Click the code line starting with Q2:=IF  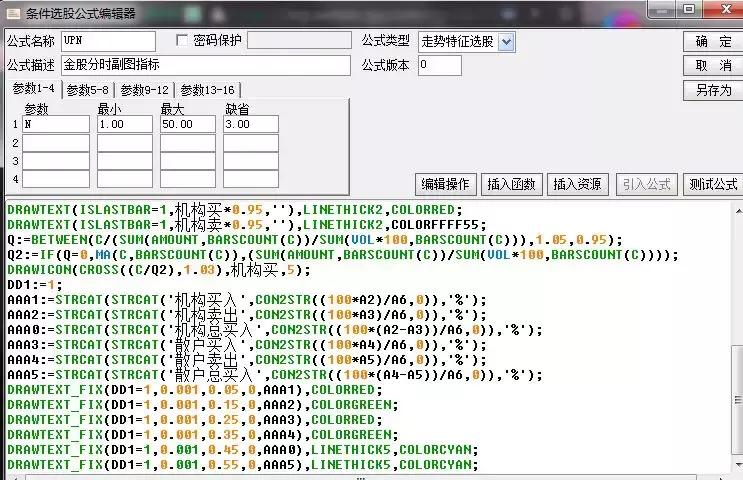click(343, 255)
